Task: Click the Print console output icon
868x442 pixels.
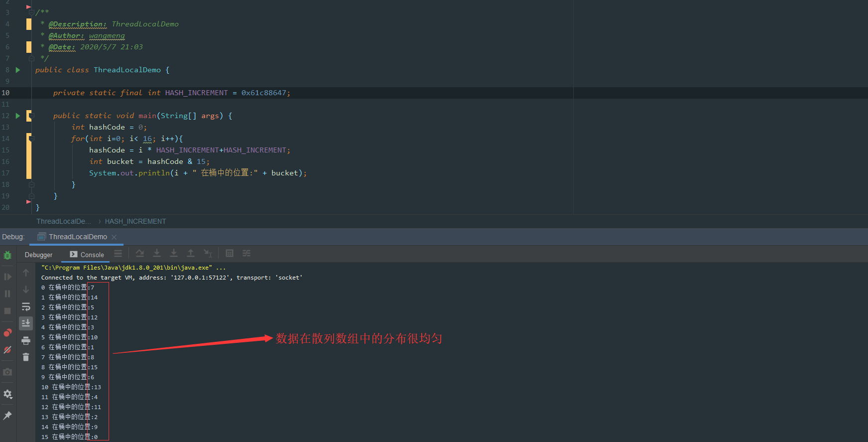Action: coord(26,340)
